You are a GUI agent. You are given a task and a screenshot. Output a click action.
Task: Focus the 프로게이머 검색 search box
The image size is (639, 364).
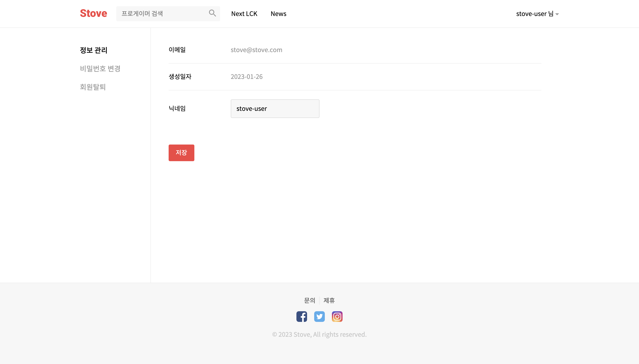point(160,14)
